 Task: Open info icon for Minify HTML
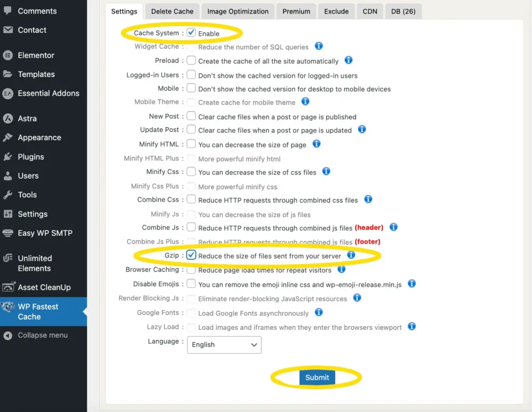click(x=316, y=143)
